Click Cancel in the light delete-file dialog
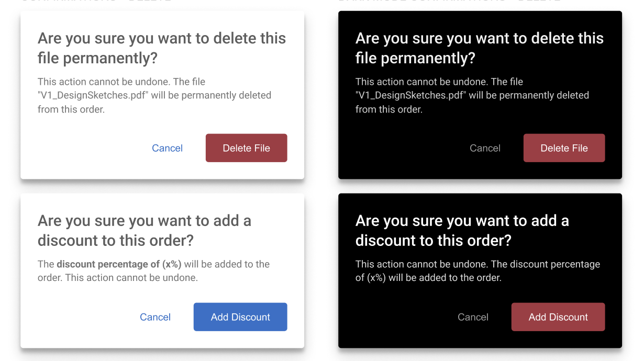The height and width of the screenshot is (361, 644). coord(167,148)
